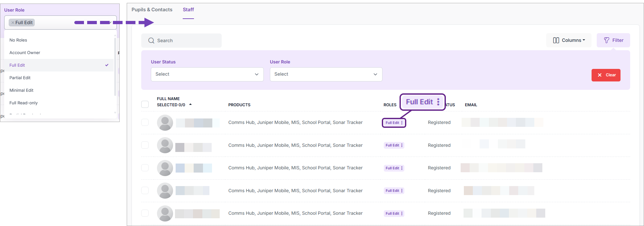The height and width of the screenshot is (226, 644).
Task: Clear all applied filters
Action: point(606,75)
